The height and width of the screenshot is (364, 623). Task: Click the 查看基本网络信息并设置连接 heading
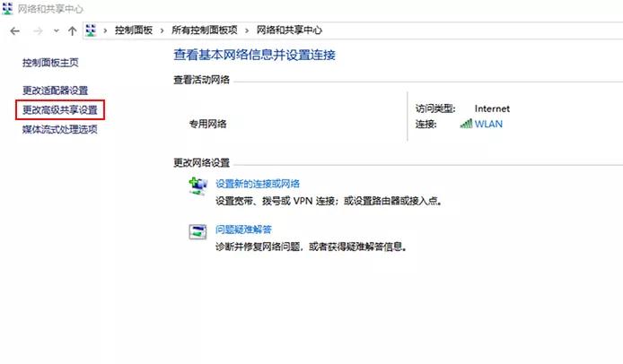pyautogui.click(x=254, y=55)
